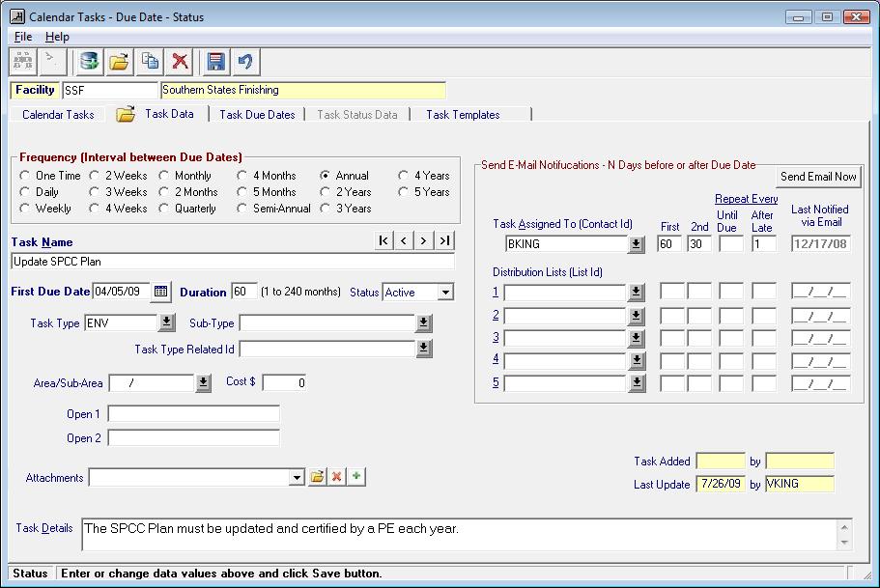Undo changes with blue arrow toolbar icon

click(245, 62)
